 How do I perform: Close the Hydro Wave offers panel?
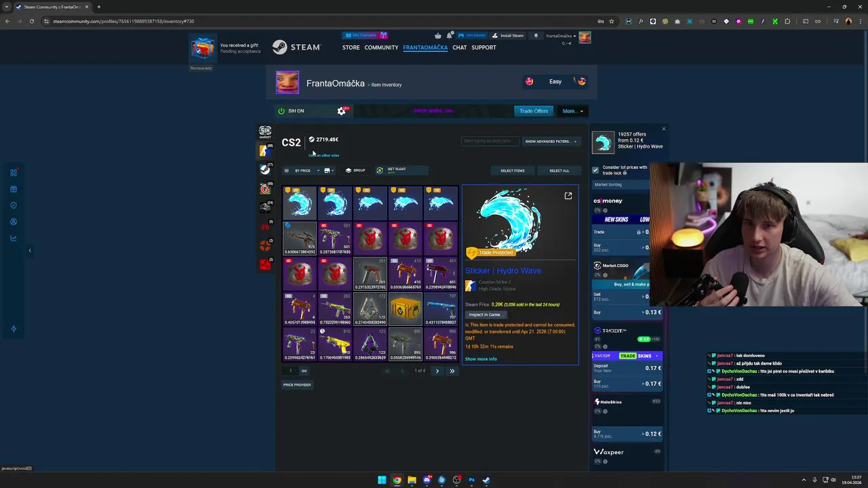664,129
